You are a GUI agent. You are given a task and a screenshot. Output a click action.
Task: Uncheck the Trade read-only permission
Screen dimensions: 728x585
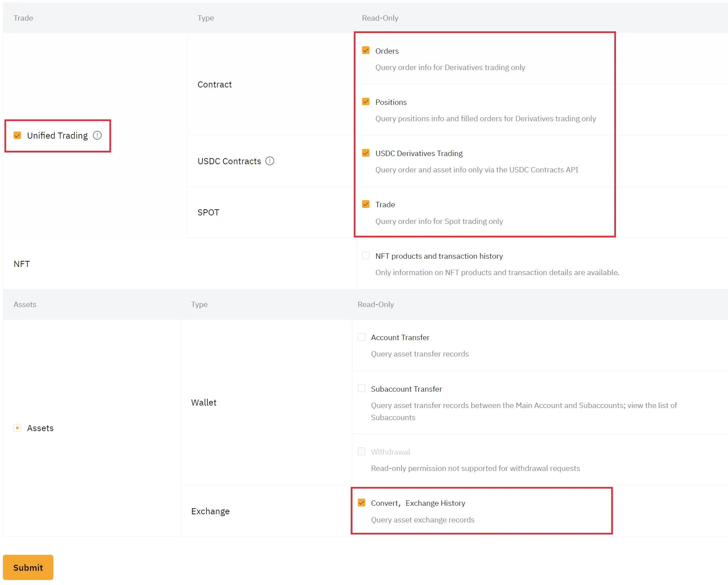tap(366, 204)
